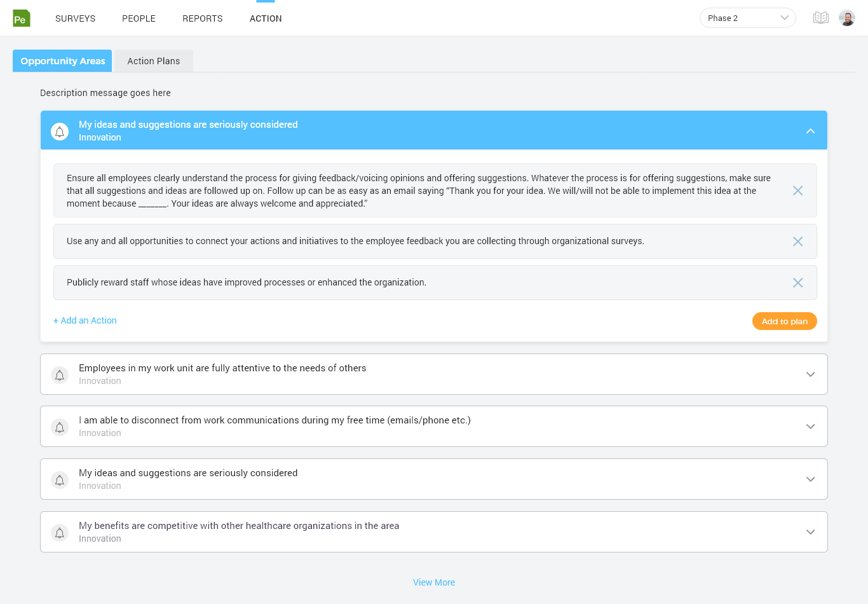
Task: Click the Pe logo icon
Action: pyautogui.click(x=21, y=18)
